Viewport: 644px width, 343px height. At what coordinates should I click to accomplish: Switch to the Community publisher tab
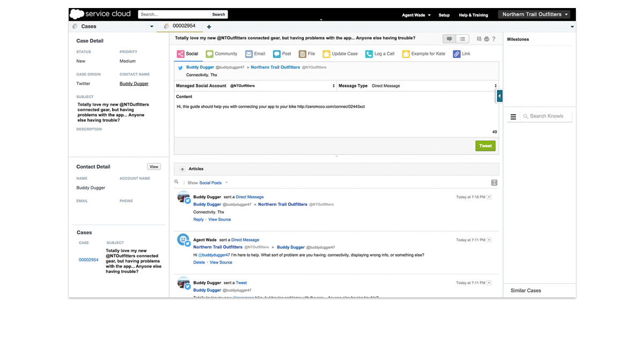pyautogui.click(x=222, y=54)
